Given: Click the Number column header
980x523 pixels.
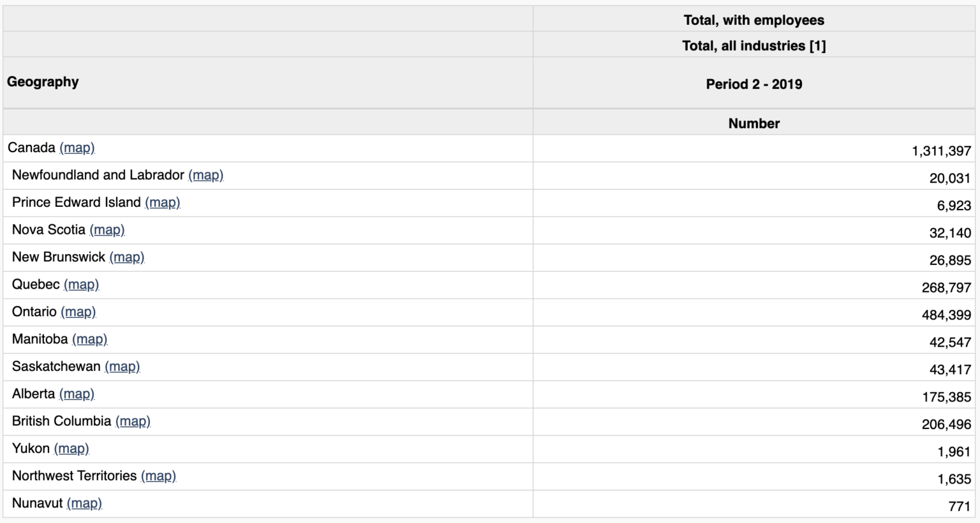Looking at the screenshot, I should (x=754, y=123).
